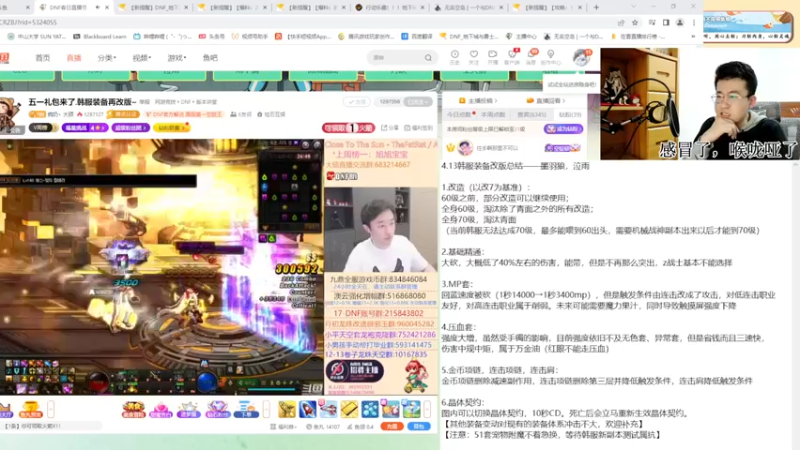Toggle the follow (关注) button near title

(x=357, y=102)
